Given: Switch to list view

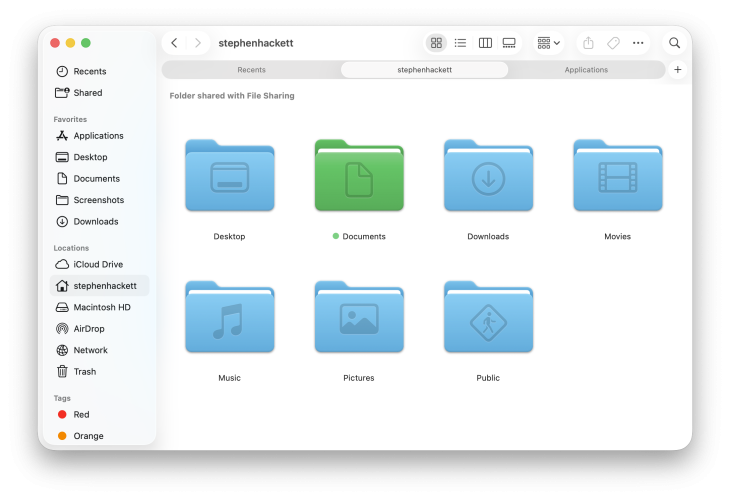Looking at the screenshot, I should tap(460, 43).
